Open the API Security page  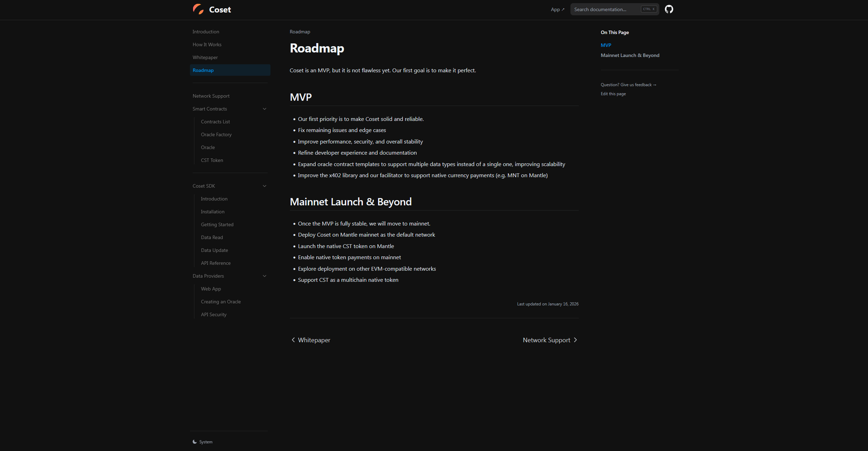214,314
